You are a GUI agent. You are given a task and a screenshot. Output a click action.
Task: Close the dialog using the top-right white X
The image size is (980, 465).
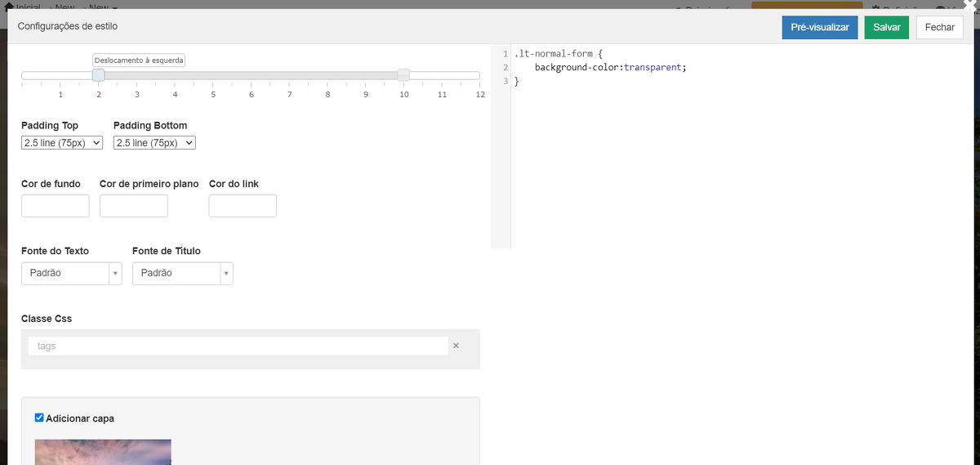969,5
